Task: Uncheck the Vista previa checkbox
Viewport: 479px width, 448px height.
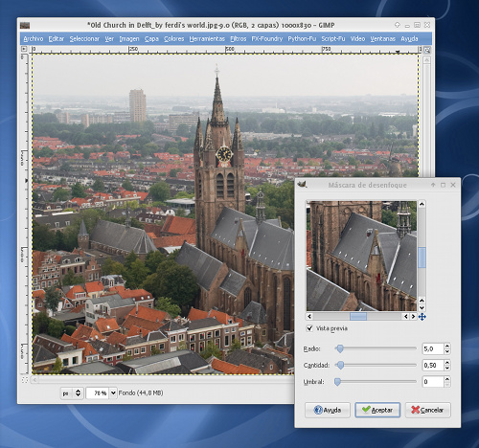Action: (x=309, y=328)
